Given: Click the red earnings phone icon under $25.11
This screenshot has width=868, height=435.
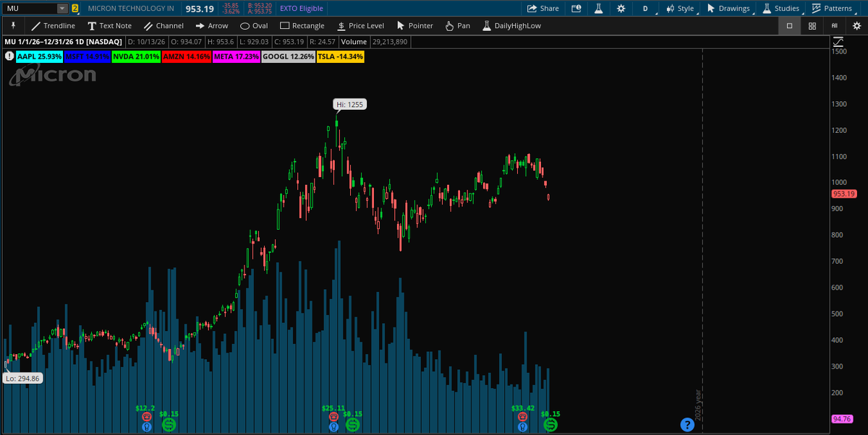Looking at the screenshot, I should tap(333, 417).
